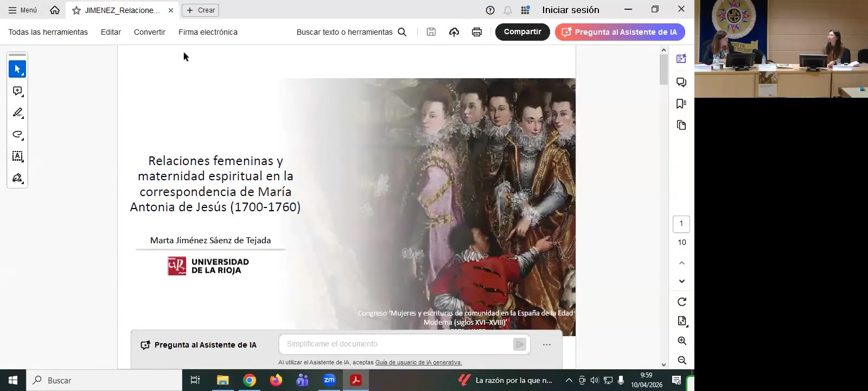Open the Adobe apps grid icon

click(x=525, y=10)
